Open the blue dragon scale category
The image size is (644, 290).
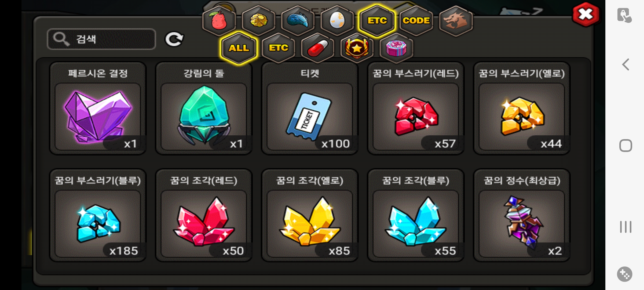tap(298, 21)
